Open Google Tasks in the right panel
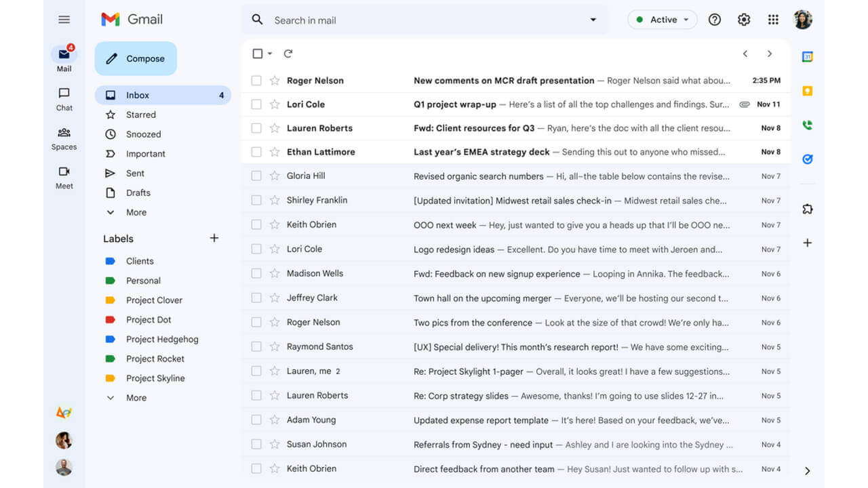 [807, 159]
